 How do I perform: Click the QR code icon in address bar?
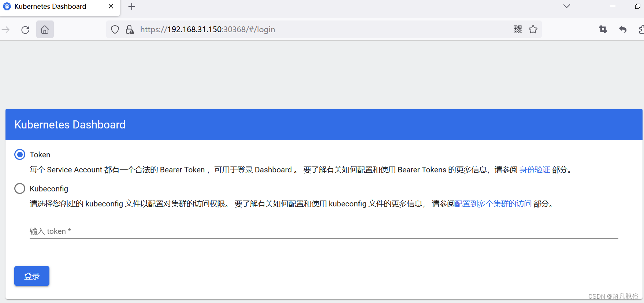(517, 29)
